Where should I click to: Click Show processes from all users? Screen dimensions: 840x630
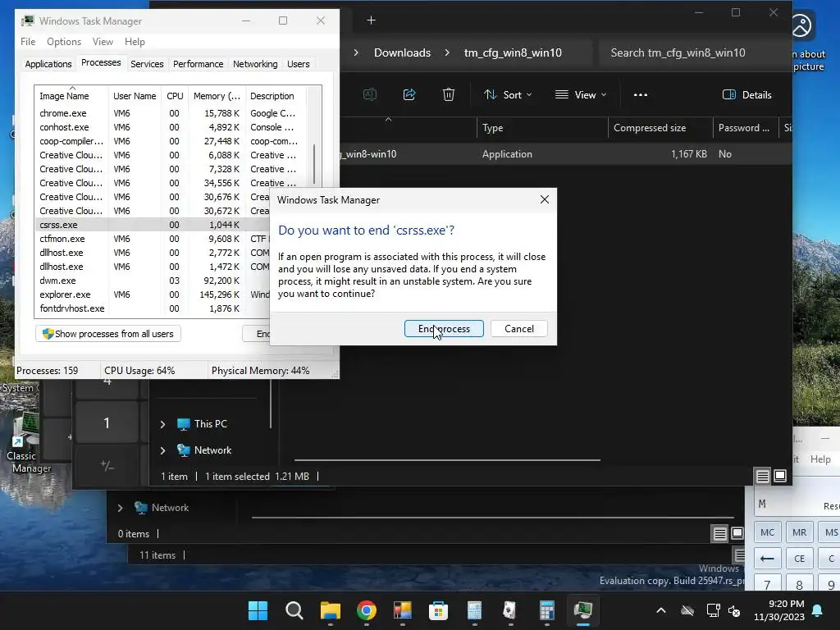coord(108,334)
